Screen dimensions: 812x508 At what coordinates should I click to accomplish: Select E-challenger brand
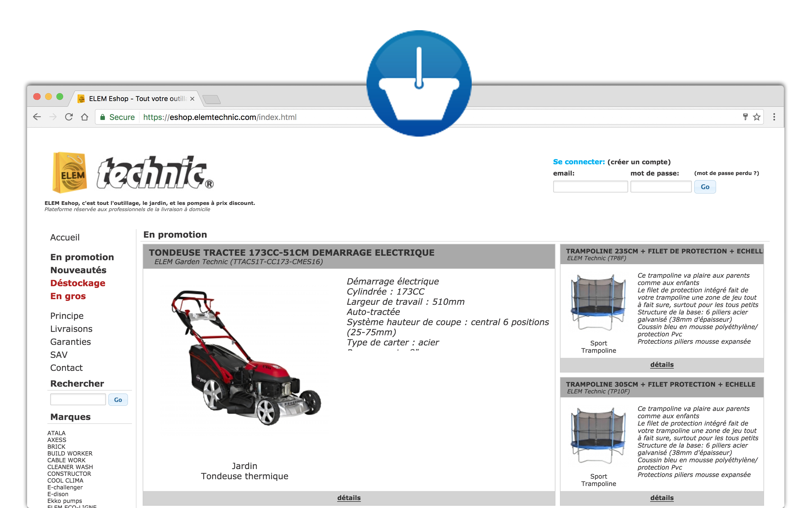(65, 487)
